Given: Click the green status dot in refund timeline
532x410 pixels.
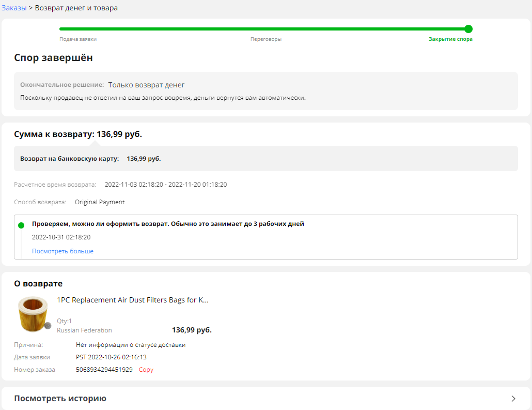Looking at the screenshot, I should point(21,225).
